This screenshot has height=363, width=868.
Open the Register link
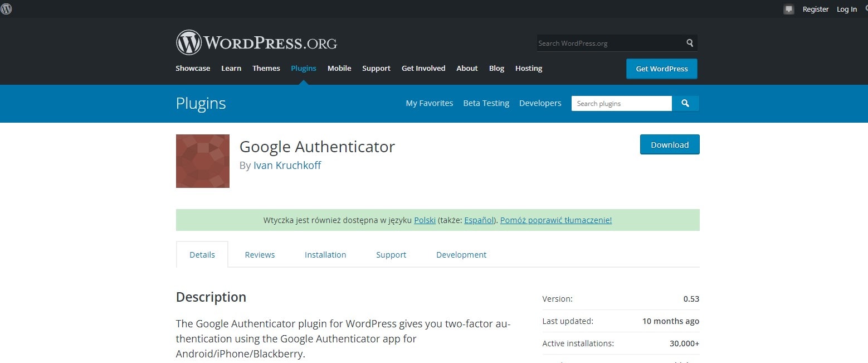[816, 9]
